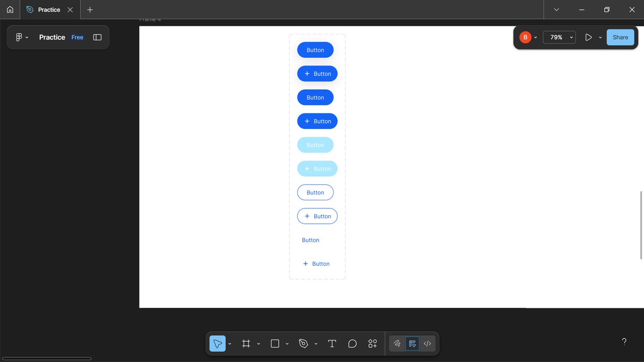This screenshot has width=644, height=362.
Task: Select the outlined Button component on canvas
Action: tap(315, 192)
